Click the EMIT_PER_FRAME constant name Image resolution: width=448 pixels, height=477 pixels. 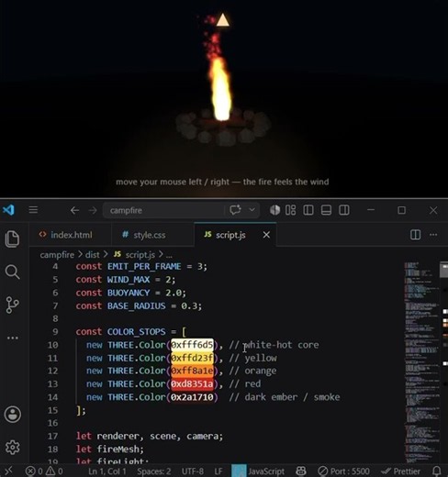tap(144, 266)
